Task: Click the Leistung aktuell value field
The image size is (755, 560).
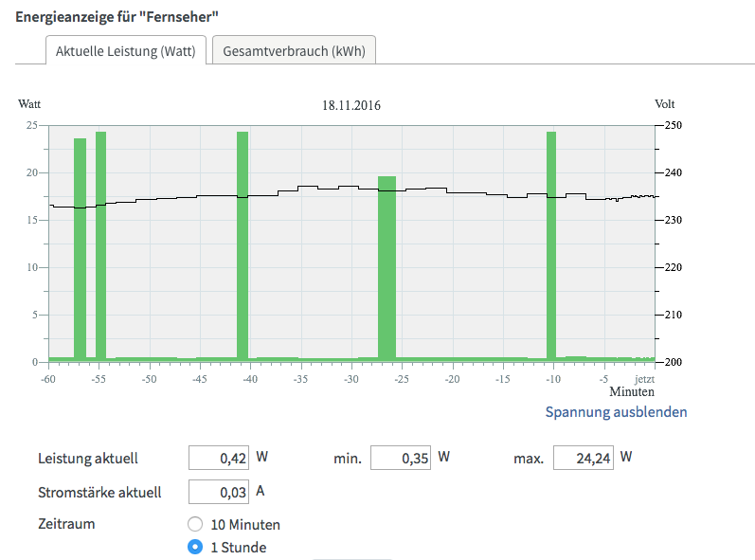Action: pos(219,459)
